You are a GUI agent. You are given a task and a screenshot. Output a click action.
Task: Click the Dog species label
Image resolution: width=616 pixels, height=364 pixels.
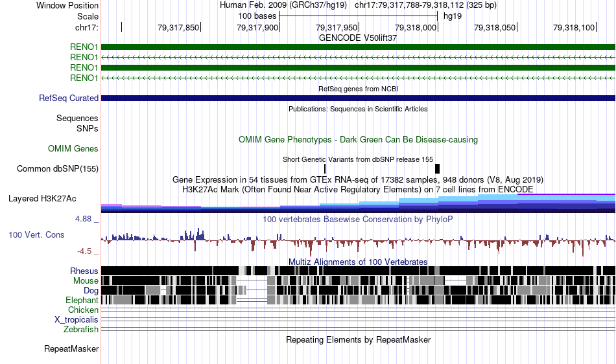click(91, 291)
